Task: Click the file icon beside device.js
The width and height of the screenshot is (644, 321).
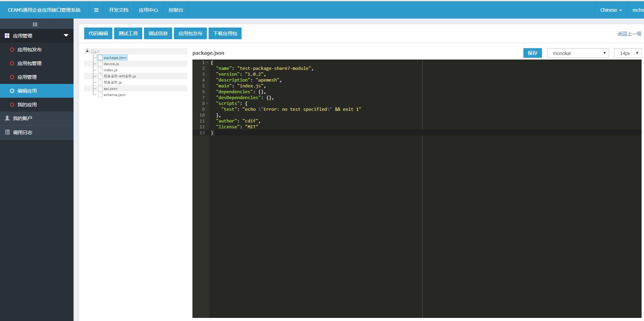Action: pyautogui.click(x=100, y=64)
